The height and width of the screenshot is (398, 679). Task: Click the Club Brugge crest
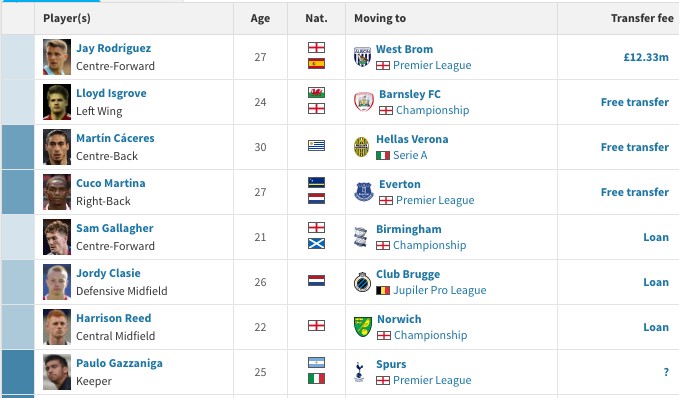click(362, 282)
